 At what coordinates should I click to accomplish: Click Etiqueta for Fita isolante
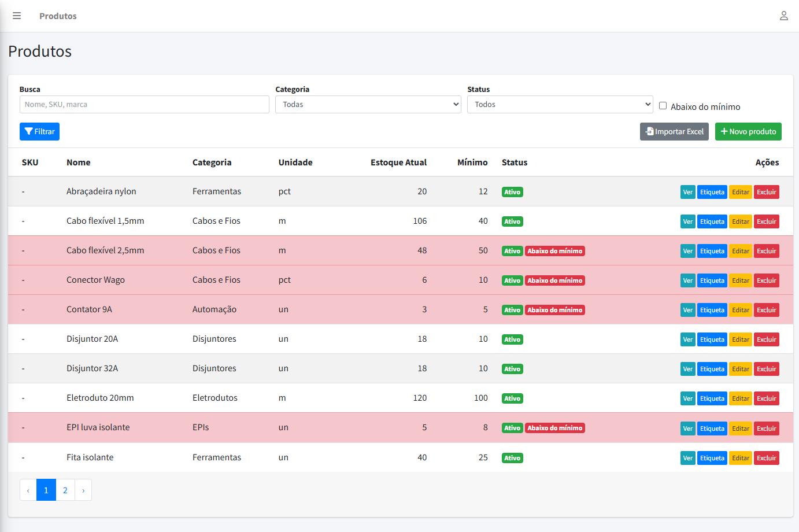[x=712, y=458]
